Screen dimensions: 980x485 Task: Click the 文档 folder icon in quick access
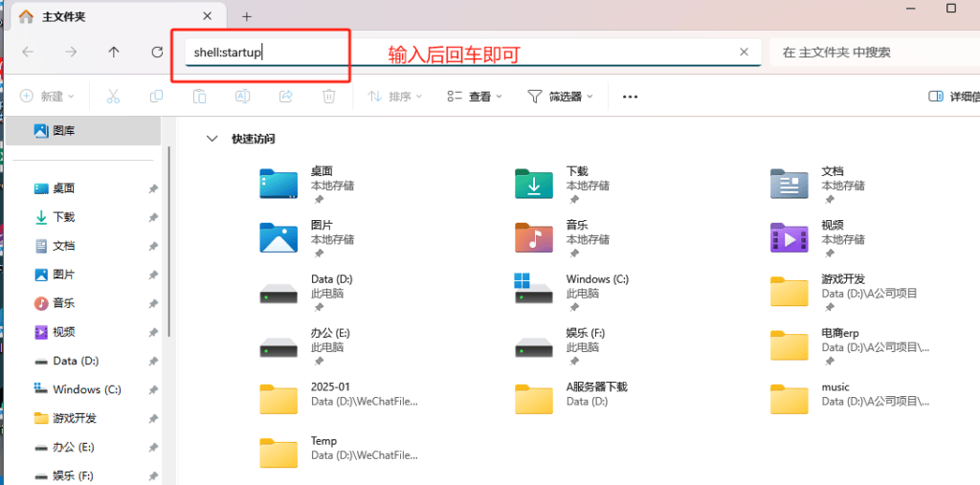tap(789, 184)
